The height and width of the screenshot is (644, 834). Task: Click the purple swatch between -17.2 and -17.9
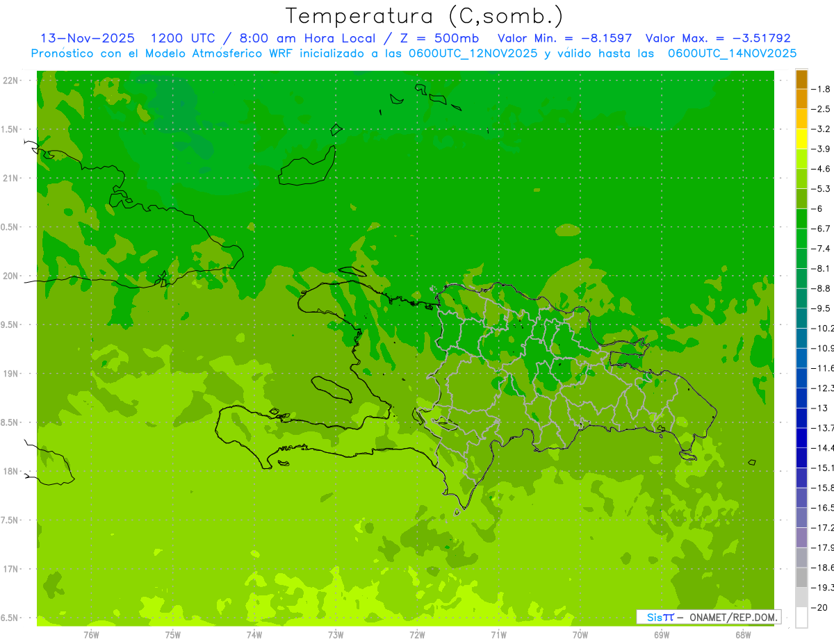pyautogui.click(x=801, y=537)
